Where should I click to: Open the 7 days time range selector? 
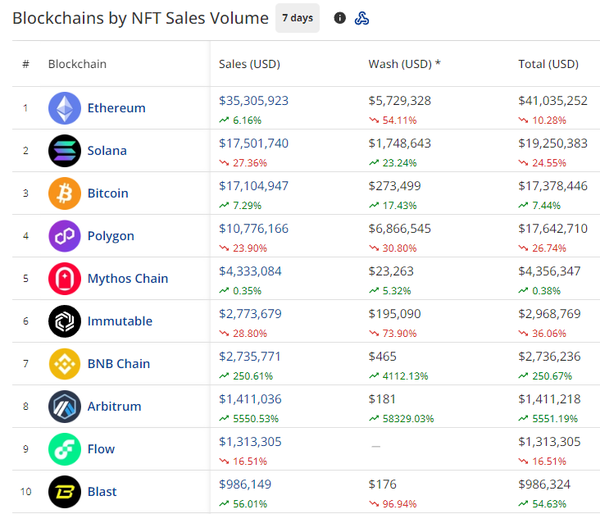click(297, 18)
